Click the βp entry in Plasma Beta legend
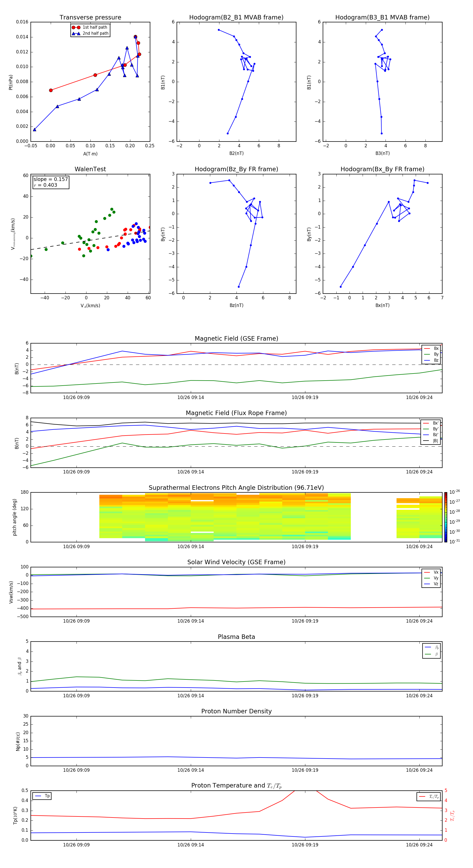This screenshot has width=473, height=868. pyautogui.click(x=431, y=647)
